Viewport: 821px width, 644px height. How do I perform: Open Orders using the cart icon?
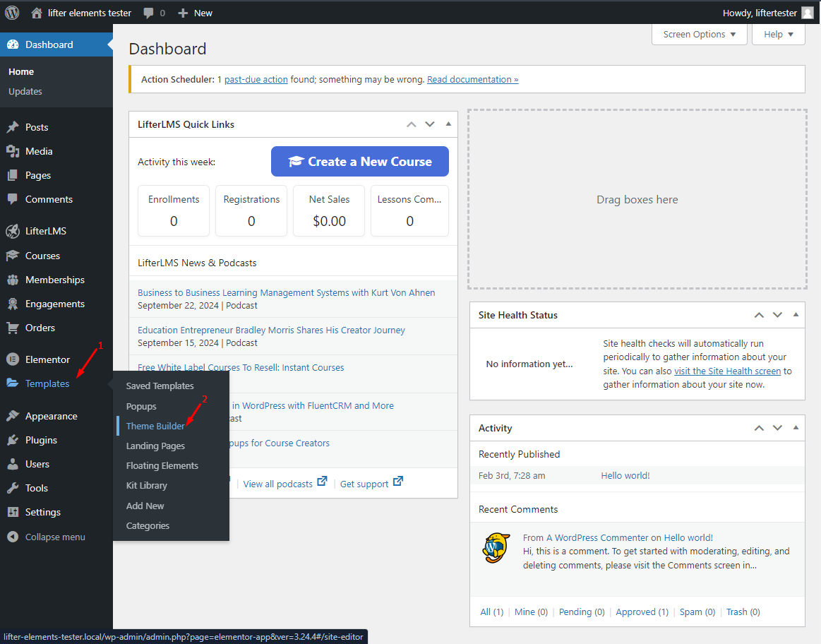[16, 327]
